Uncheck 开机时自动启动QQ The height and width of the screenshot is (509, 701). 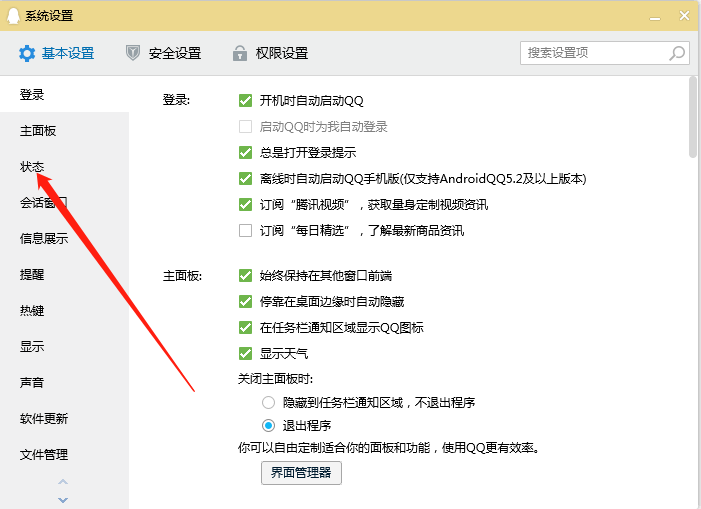(x=245, y=101)
